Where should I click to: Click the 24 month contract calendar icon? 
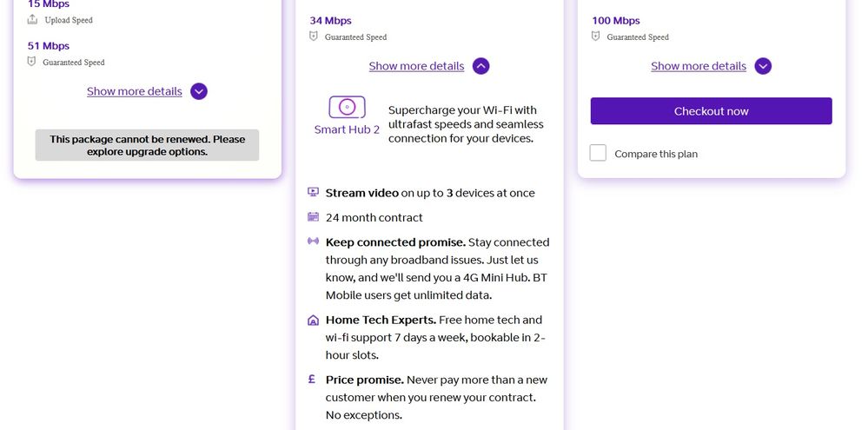[313, 217]
